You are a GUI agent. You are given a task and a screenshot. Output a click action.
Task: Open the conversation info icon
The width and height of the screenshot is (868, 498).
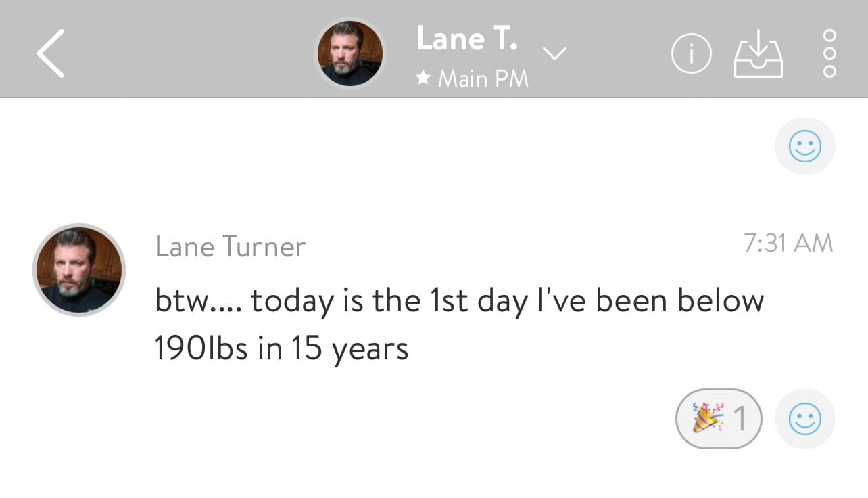(x=691, y=54)
